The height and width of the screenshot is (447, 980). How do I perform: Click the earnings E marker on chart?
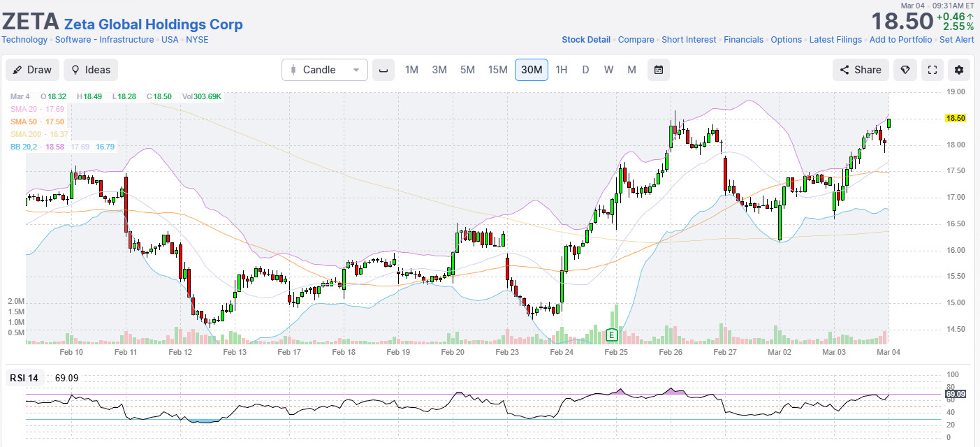click(613, 335)
